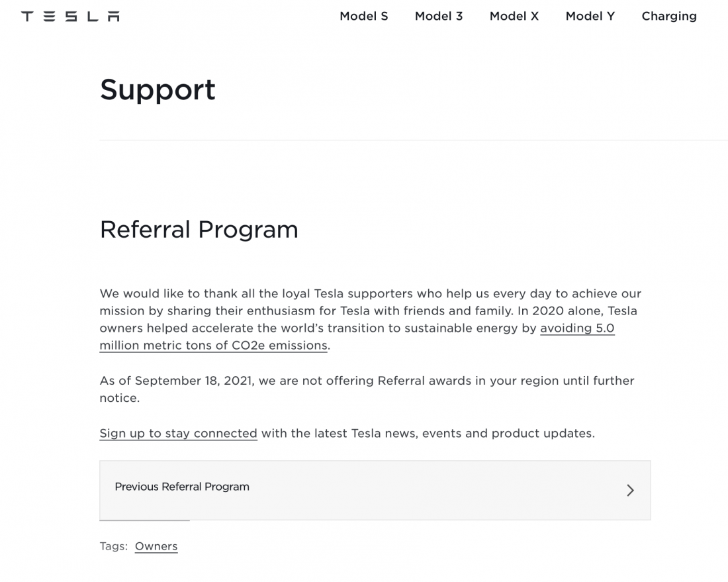Navigate to the Charging section
Screen dimensions: 728x582
[x=669, y=17]
